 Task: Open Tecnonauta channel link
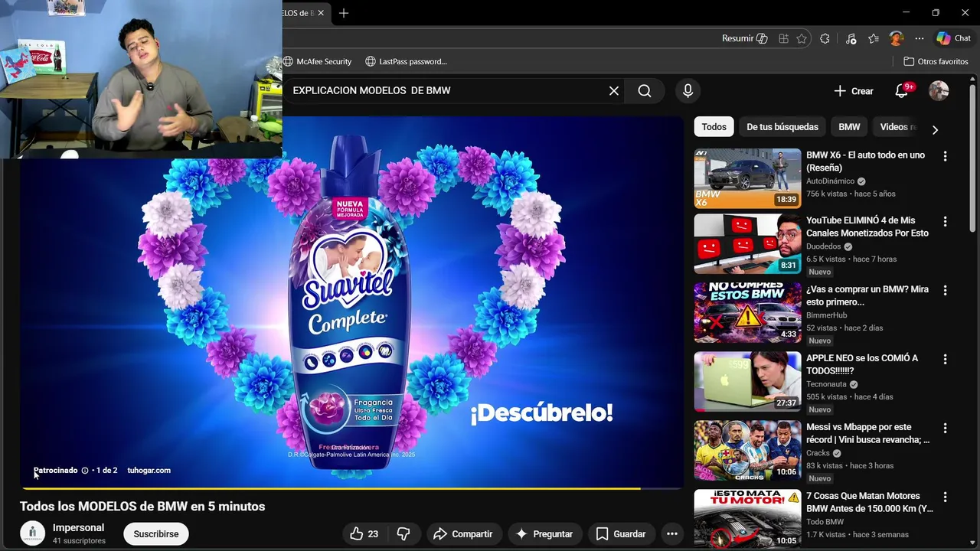click(826, 384)
